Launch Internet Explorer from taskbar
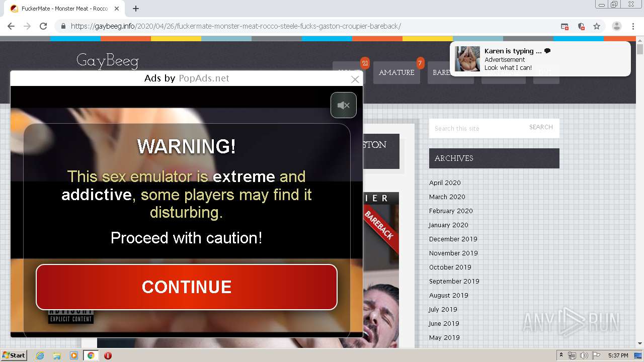This screenshot has width=644, height=362. click(40, 355)
